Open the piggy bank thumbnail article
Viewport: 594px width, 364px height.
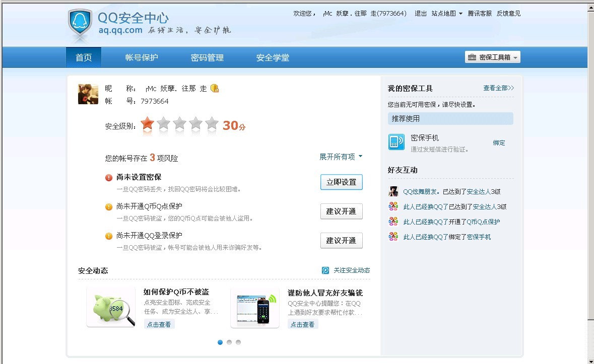click(111, 307)
